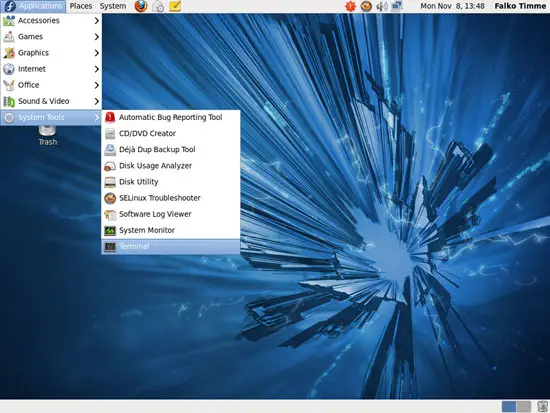Select Terminal from System Tools

click(x=171, y=247)
